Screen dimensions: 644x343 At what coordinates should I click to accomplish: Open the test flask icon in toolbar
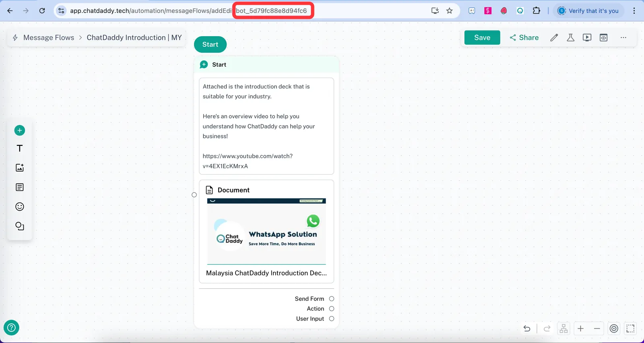coord(570,37)
